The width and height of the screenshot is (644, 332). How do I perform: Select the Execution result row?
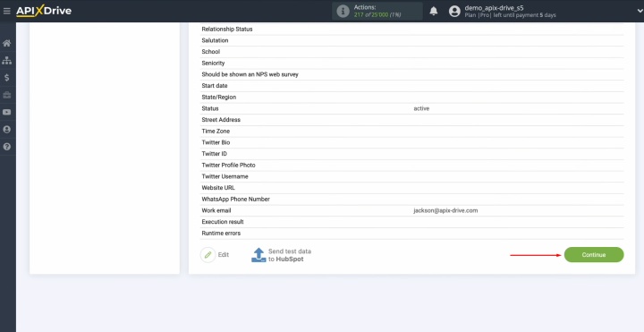pos(412,222)
